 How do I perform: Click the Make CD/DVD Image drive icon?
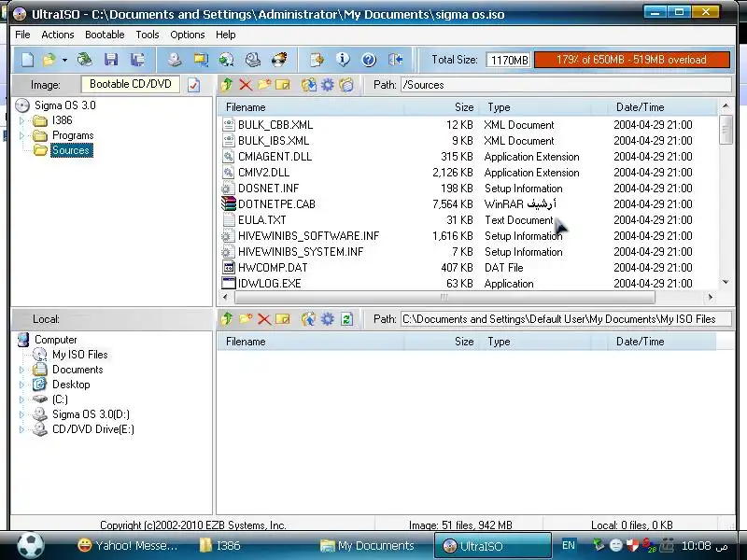175,60
